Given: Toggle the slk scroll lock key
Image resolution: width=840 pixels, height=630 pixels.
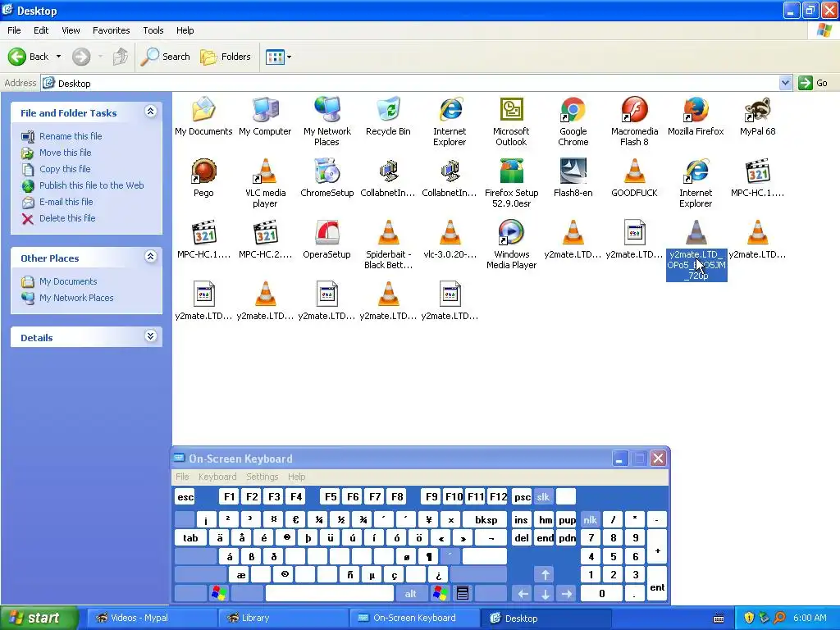Looking at the screenshot, I should [x=543, y=496].
